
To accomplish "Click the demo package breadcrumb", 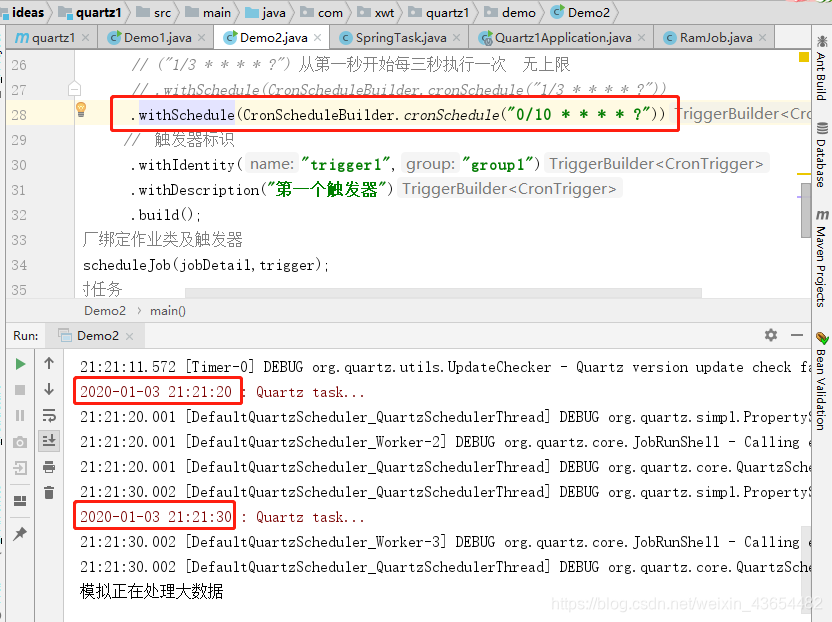I will [x=510, y=12].
